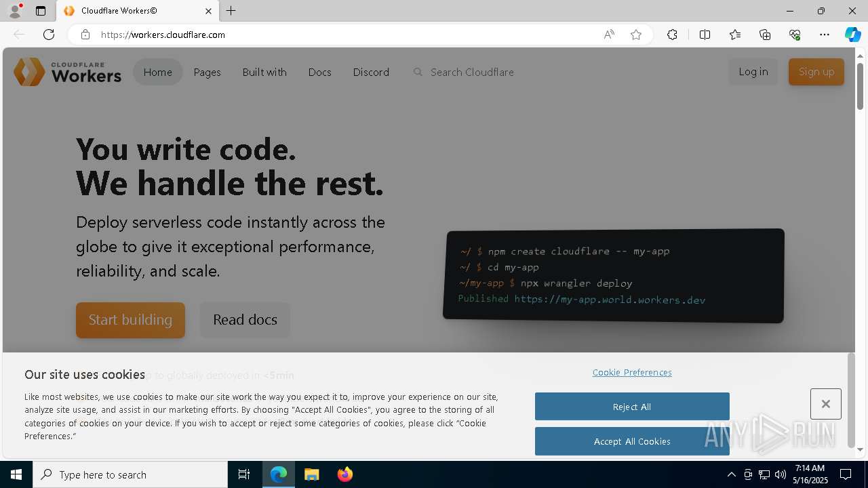Click Reject All cookies
Viewport: 868px width, 488px height.
point(632,407)
